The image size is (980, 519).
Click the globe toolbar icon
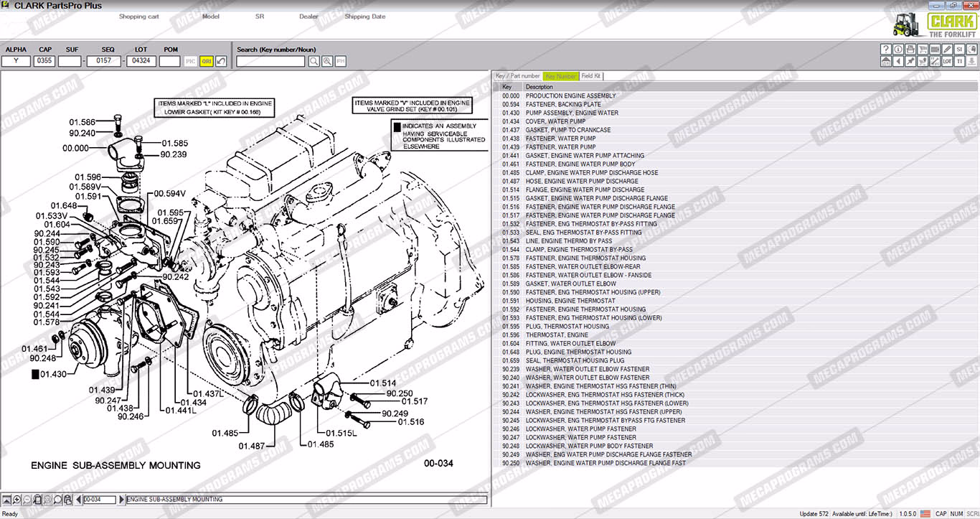[x=971, y=50]
